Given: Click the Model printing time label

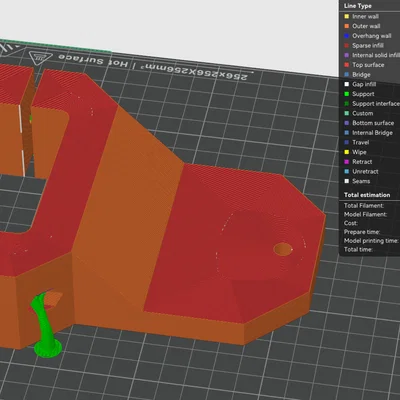Looking at the screenshot, I should (x=371, y=241).
